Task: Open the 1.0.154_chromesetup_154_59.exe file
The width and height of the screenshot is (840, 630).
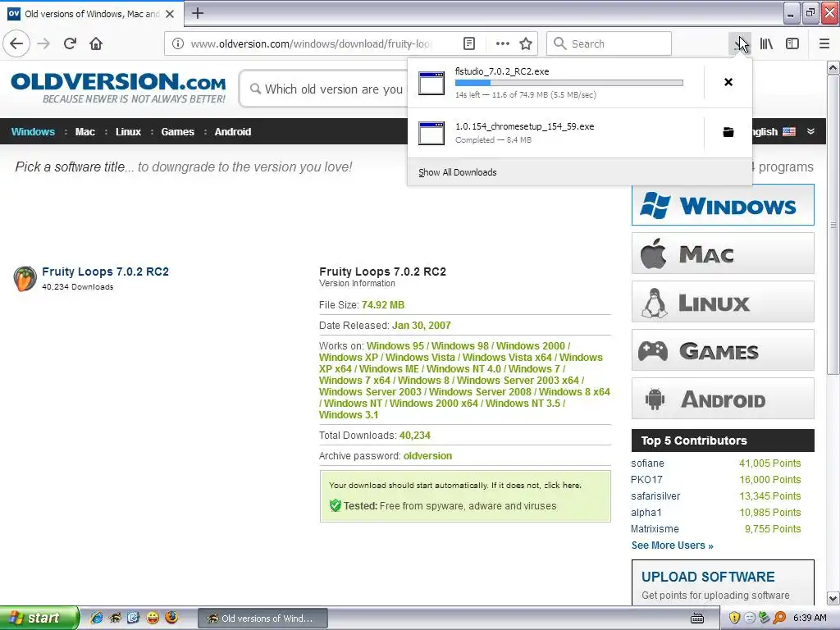Action: (524, 126)
